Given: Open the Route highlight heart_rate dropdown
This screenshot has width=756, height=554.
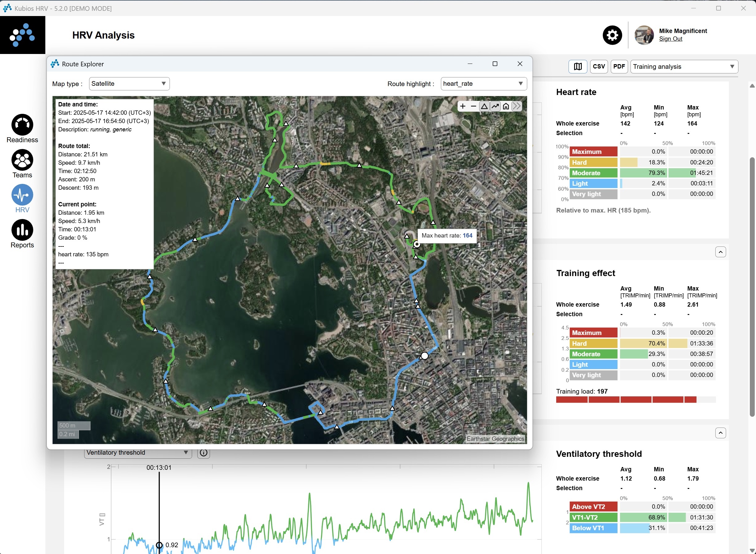Looking at the screenshot, I should tap(483, 84).
